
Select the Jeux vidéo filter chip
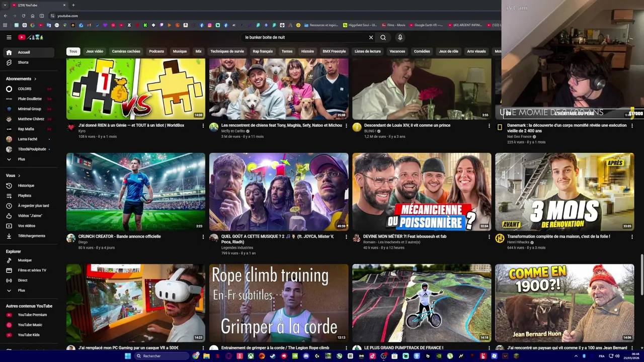pyautogui.click(x=95, y=51)
